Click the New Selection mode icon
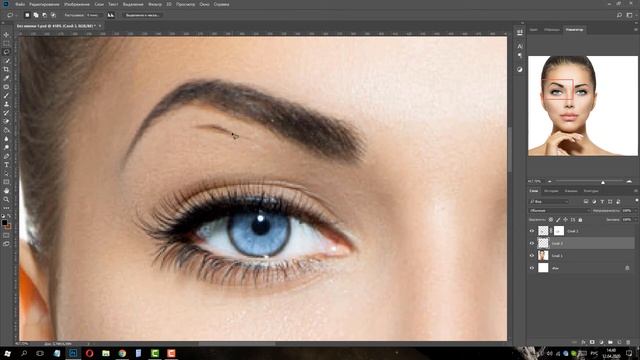Screen dimensions: 640x360 [27, 15]
